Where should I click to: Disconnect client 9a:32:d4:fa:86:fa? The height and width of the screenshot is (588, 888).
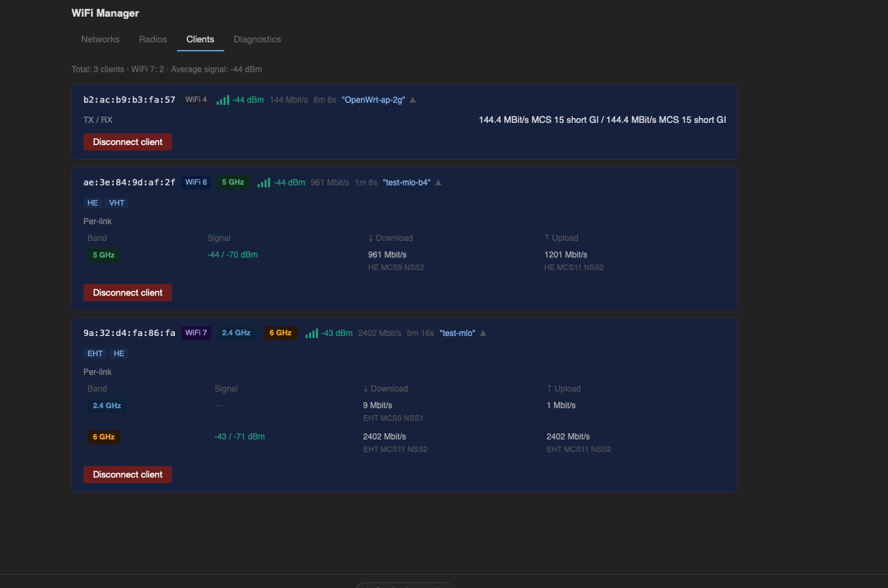(128, 474)
